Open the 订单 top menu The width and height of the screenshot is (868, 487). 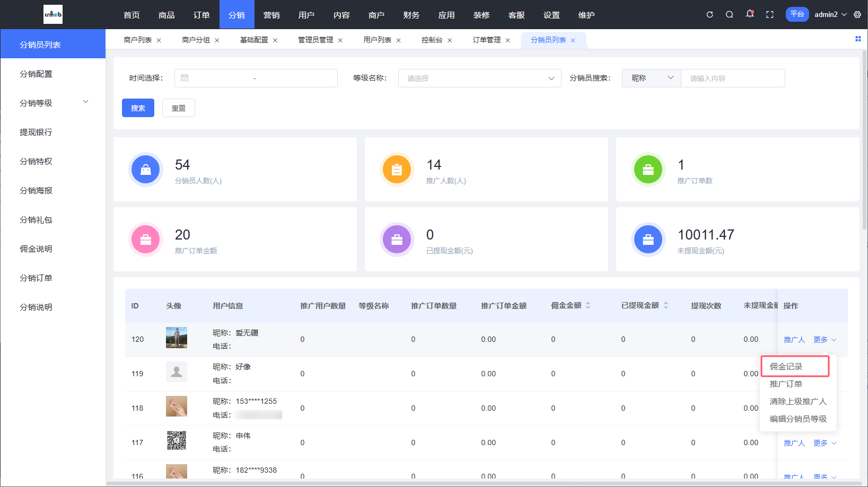(202, 15)
